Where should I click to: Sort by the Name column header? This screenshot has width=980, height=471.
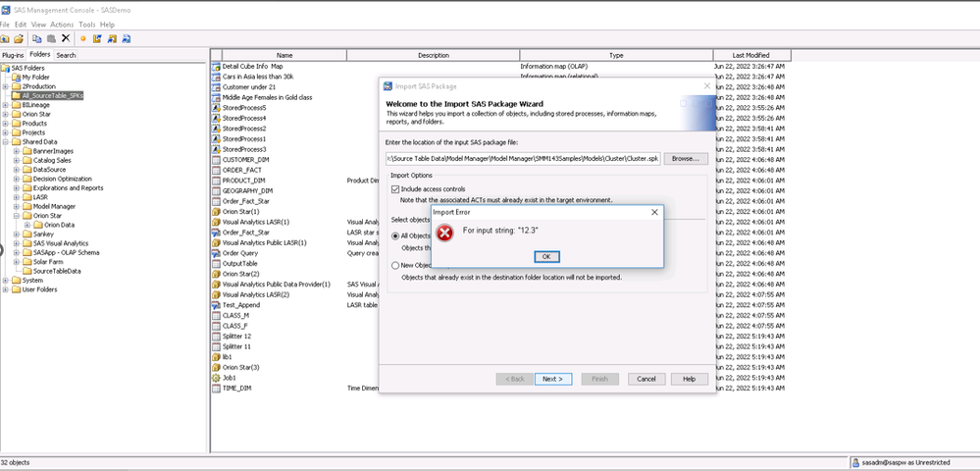coord(284,55)
